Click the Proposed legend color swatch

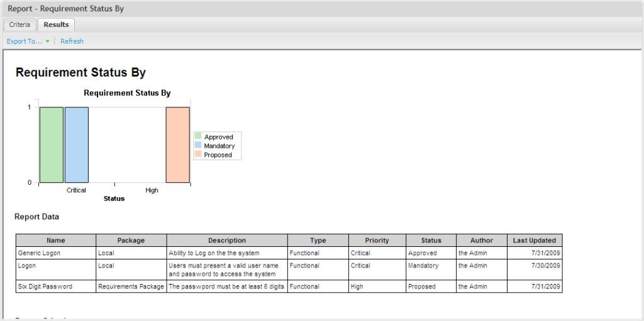tap(198, 155)
